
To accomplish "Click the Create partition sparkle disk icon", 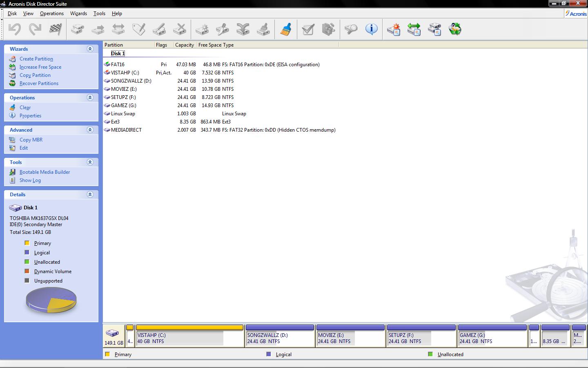I will tap(202, 29).
